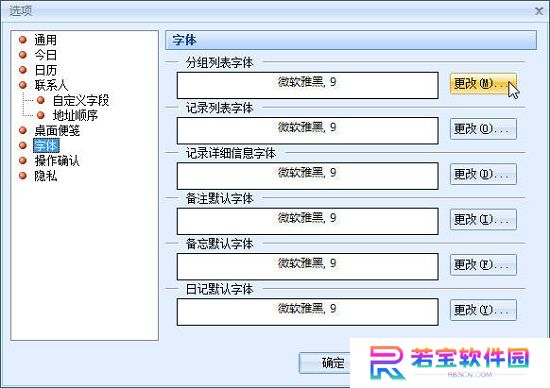This screenshot has width=550, height=388.
Task: Click the orange bullet icon beside 日历
Action: [x=23, y=70]
